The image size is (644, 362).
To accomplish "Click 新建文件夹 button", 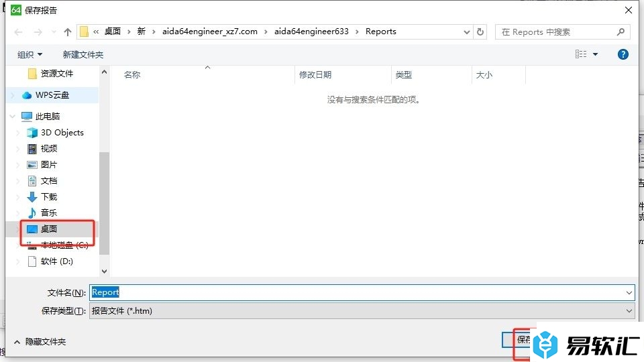I will 83,54.
